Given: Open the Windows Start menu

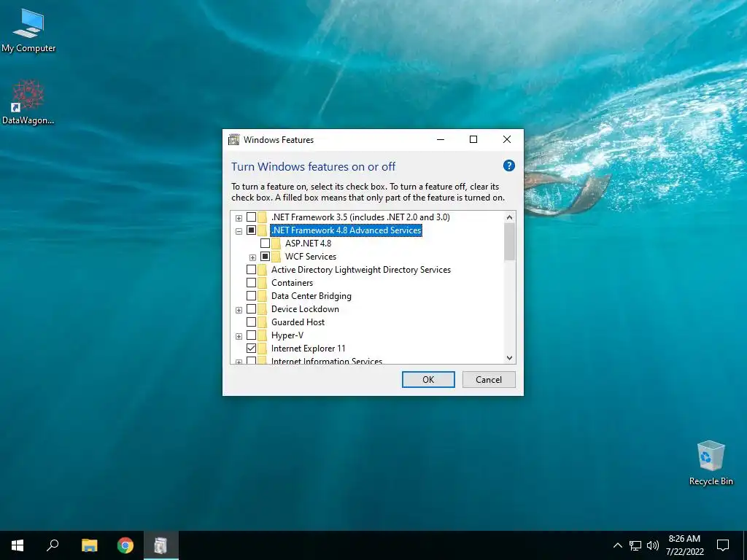Looking at the screenshot, I should (x=18, y=545).
